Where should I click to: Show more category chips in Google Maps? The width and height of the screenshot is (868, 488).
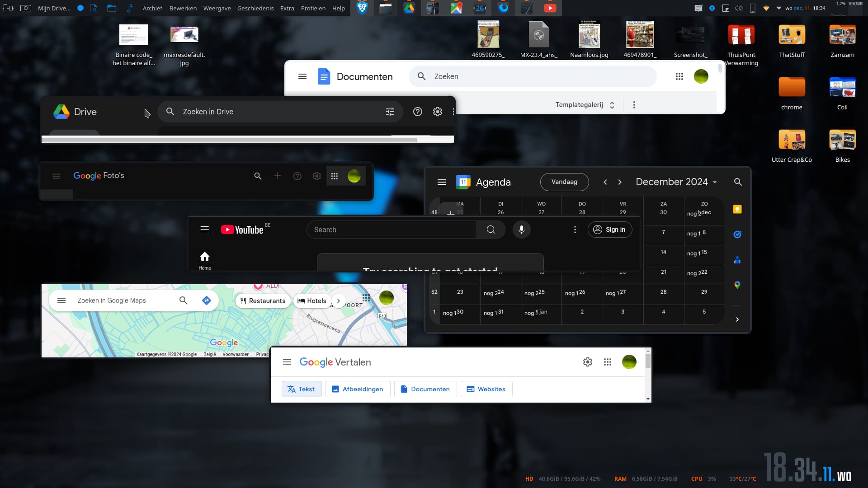pyautogui.click(x=338, y=301)
